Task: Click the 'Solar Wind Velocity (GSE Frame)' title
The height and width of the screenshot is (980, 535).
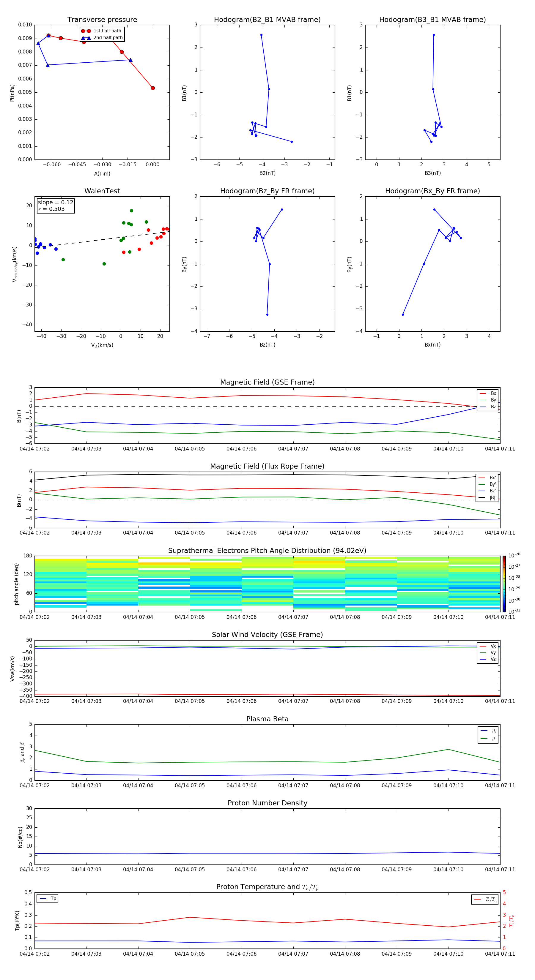Action: point(267,635)
